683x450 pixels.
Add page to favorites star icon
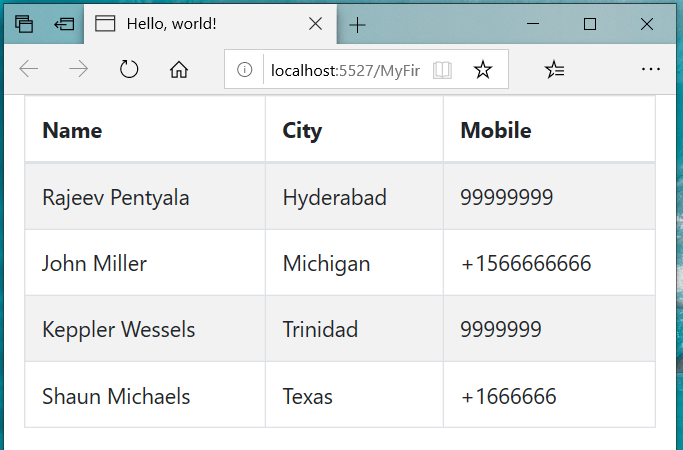coord(483,70)
